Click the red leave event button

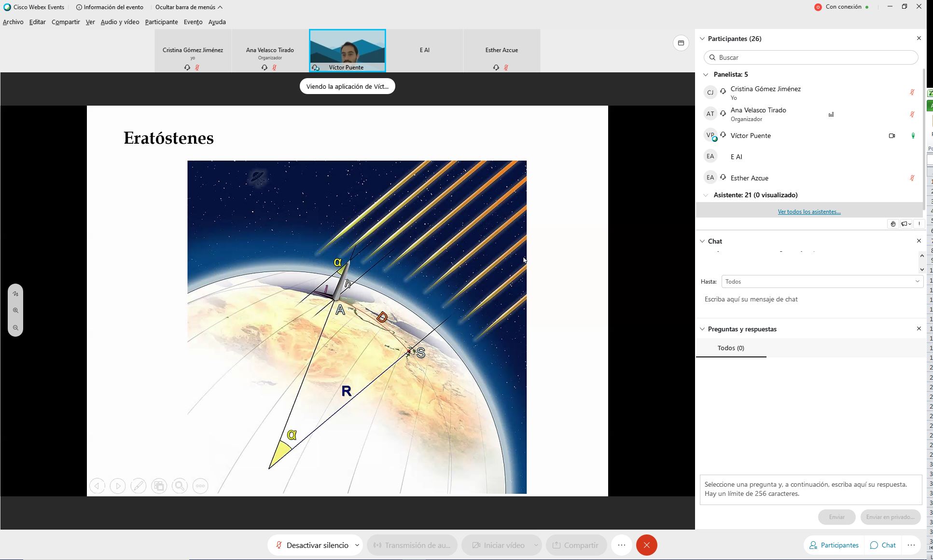pos(646,545)
